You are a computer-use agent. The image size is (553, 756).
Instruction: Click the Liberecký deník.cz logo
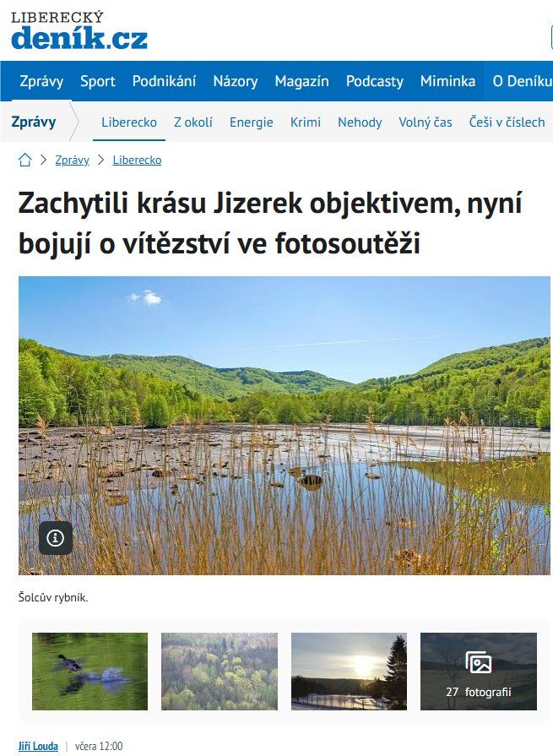79,30
